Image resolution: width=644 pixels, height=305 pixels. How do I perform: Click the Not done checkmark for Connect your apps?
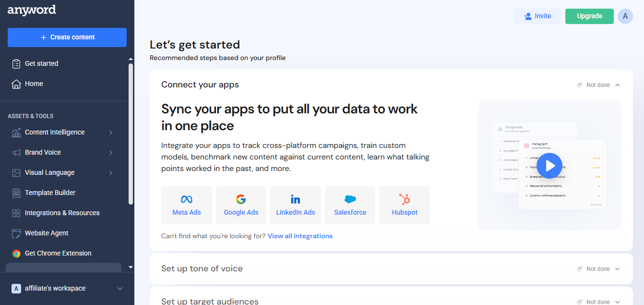click(x=580, y=85)
